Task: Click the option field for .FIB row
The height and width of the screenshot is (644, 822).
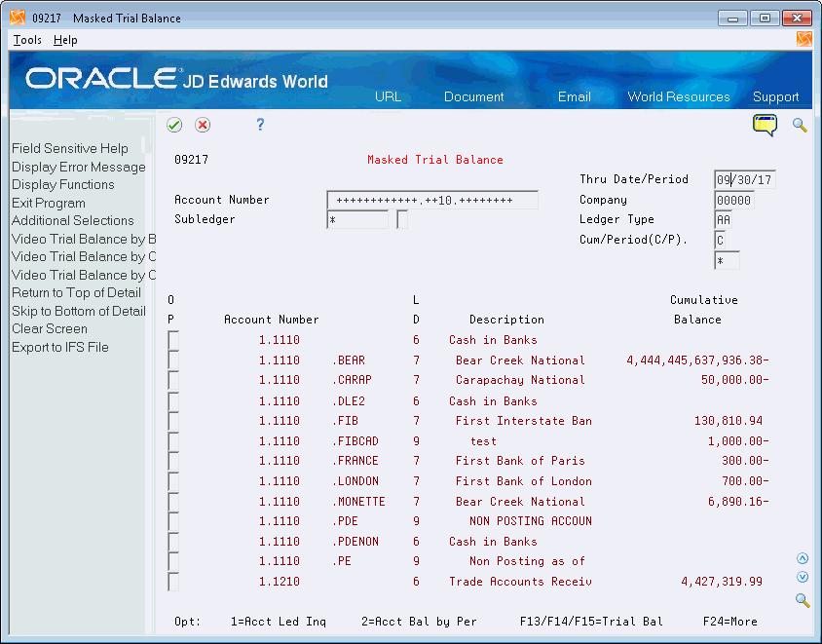Action: 173,421
